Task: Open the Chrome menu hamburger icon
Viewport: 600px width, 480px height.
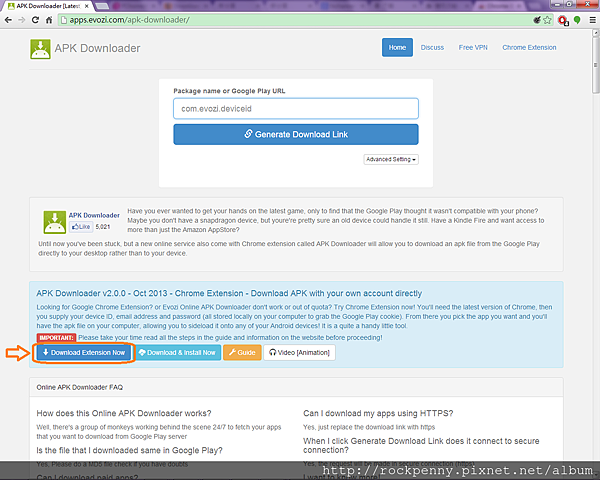Action: pyautogui.click(x=592, y=20)
